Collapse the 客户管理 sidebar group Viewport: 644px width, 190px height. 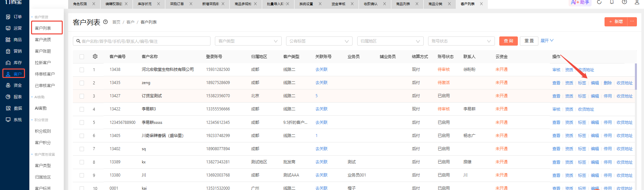[40, 17]
